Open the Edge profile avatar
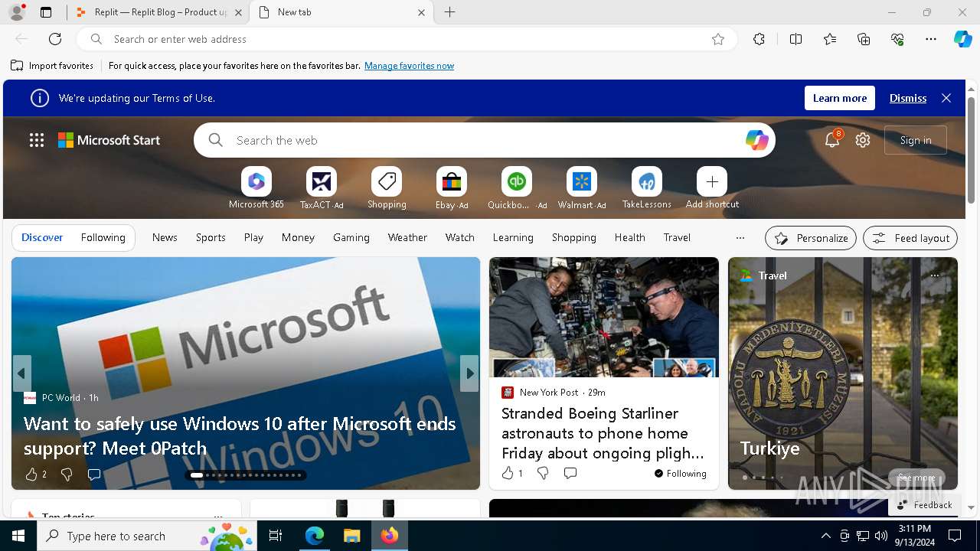This screenshot has width=980, height=551. tap(16, 12)
